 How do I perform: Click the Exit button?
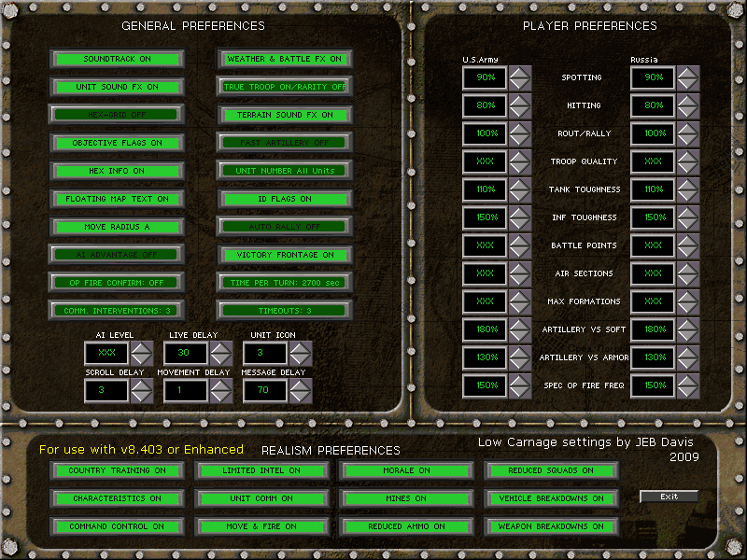pyautogui.click(x=669, y=497)
